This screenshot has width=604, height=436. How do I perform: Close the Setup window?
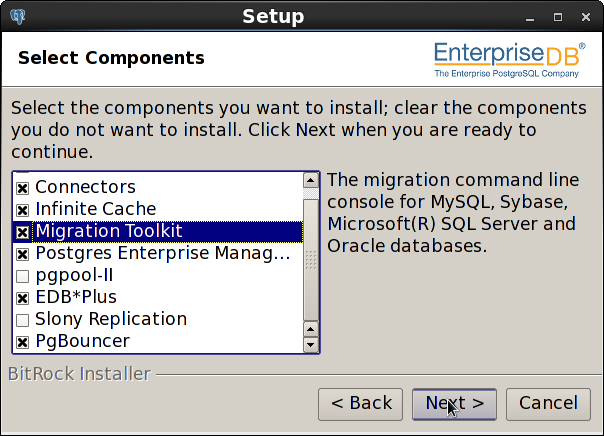(x=586, y=17)
